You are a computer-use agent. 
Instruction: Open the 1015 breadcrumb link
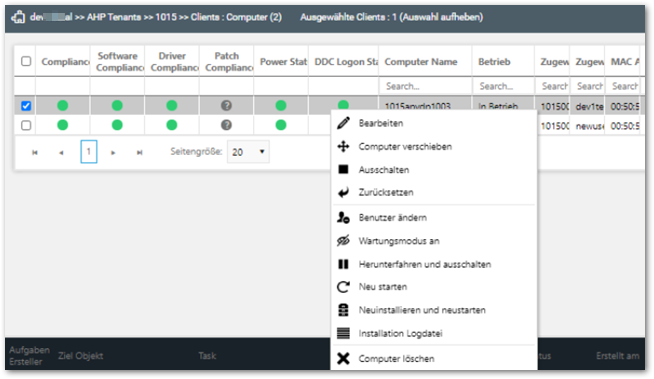click(x=166, y=17)
